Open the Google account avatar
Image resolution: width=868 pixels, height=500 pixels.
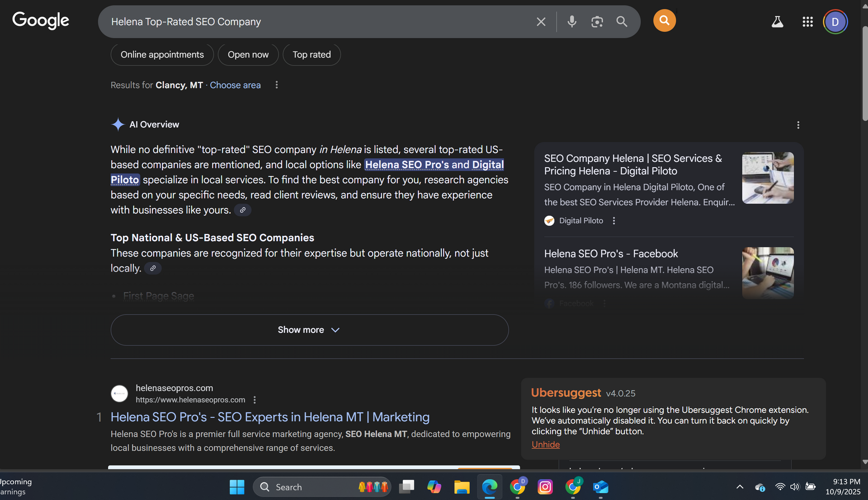pyautogui.click(x=835, y=22)
